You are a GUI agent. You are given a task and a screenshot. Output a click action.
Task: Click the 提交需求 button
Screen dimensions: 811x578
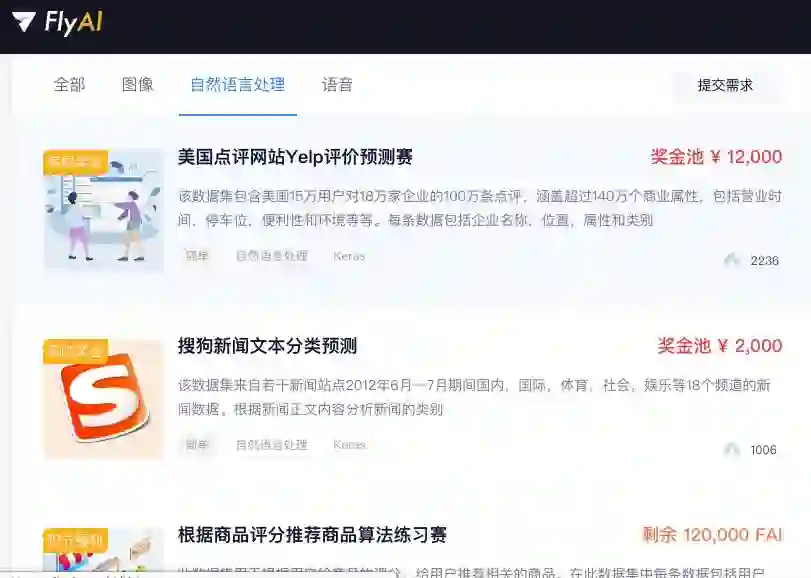click(725, 85)
